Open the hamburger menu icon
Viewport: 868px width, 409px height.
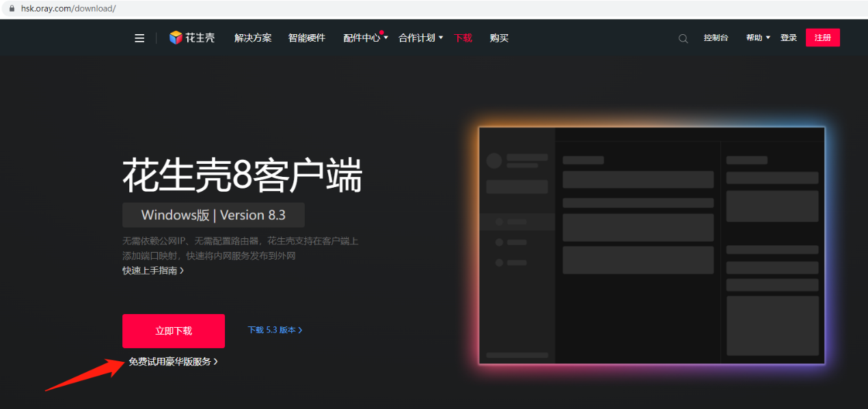pyautogui.click(x=139, y=38)
